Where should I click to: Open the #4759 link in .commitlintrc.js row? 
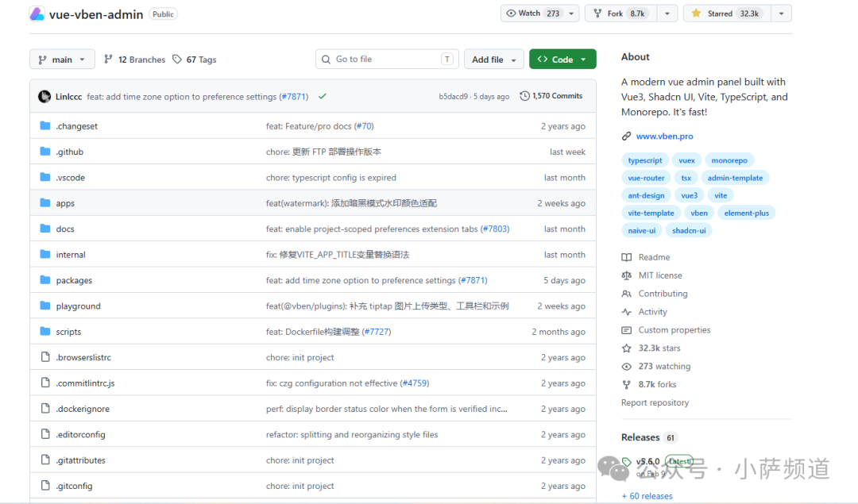[414, 383]
